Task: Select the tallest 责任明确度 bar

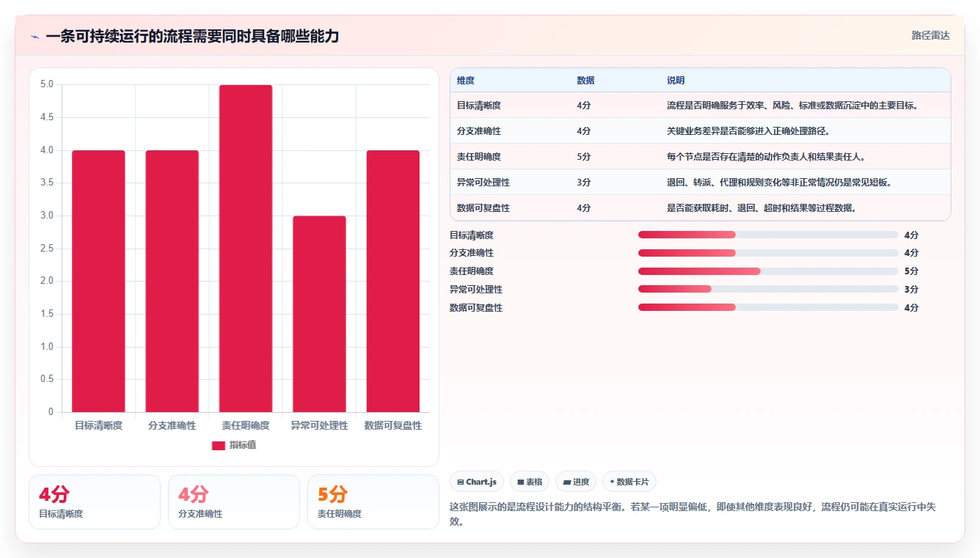Action: tap(246, 249)
